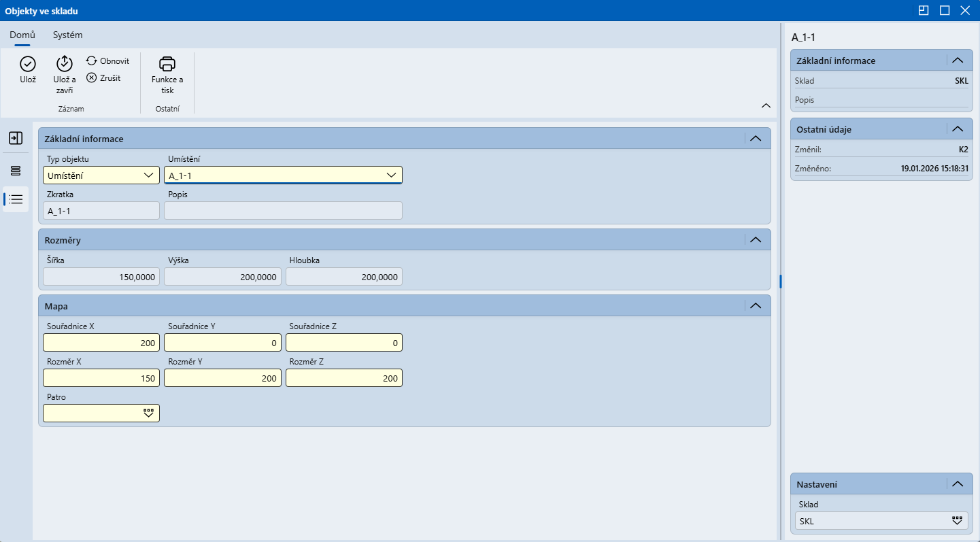The image size is (980, 542).
Task: Open the Domů ribbon tab
Action: pos(22,35)
